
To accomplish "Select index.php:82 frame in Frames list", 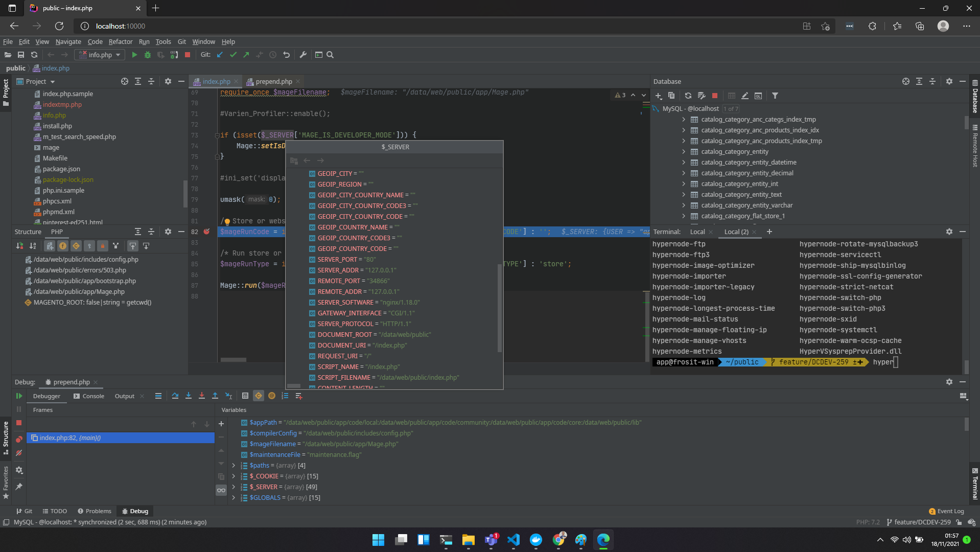I will [x=121, y=438].
